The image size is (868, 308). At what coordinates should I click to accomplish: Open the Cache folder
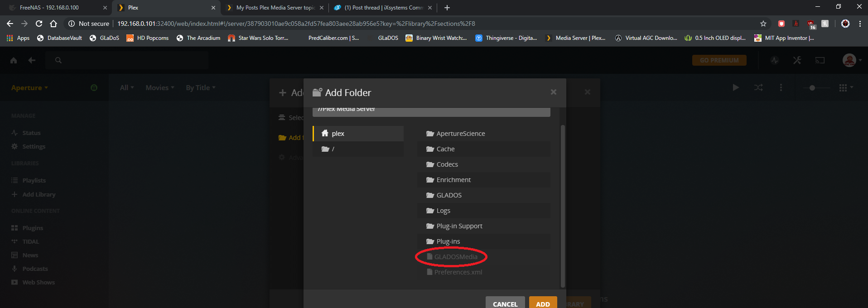[x=484, y=149]
